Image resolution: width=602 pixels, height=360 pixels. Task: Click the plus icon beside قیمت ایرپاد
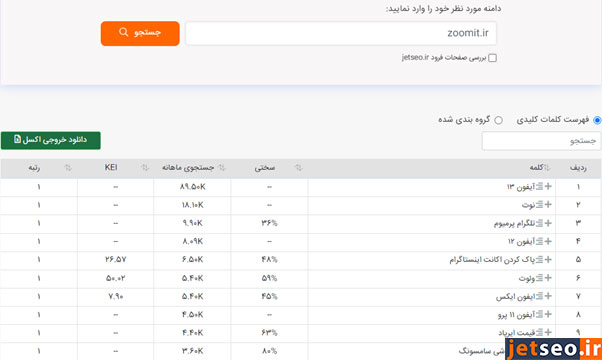point(548,332)
